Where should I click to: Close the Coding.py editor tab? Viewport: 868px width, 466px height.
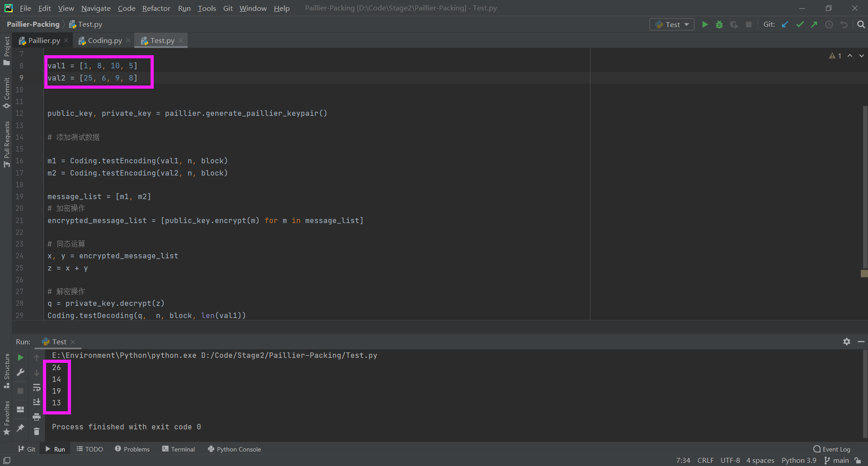[x=128, y=40]
